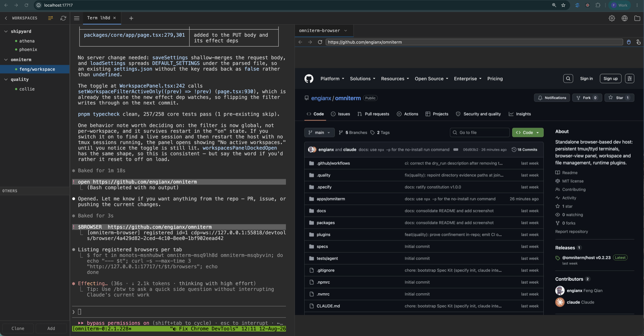The height and width of the screenshot is (336, 644).
Task: Bookmark this page with Chrome star
Action: (x=563, y=5)
